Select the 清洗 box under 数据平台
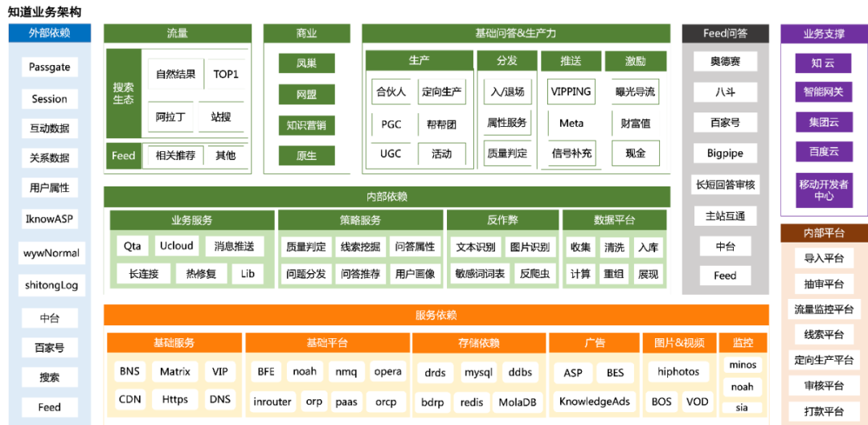 [615, 247]
